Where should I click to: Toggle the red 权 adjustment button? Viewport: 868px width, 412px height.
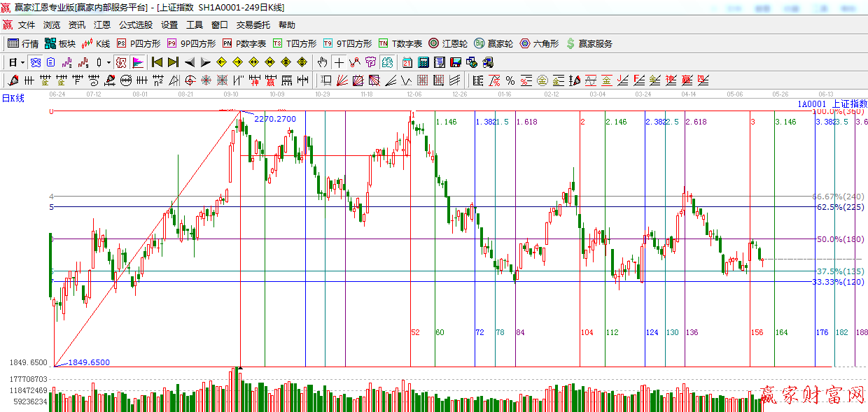click(x=121, y=62)
